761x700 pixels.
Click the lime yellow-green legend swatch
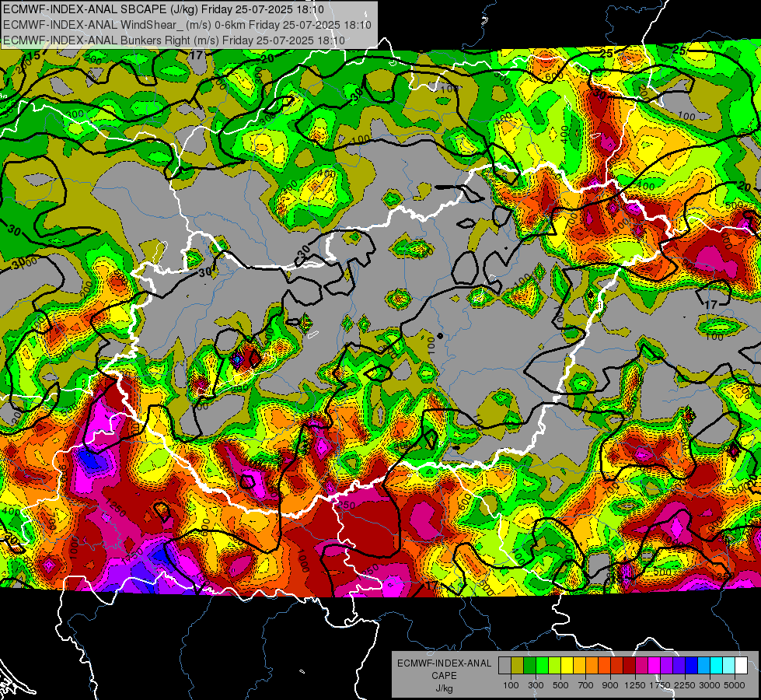click(554, 666)
